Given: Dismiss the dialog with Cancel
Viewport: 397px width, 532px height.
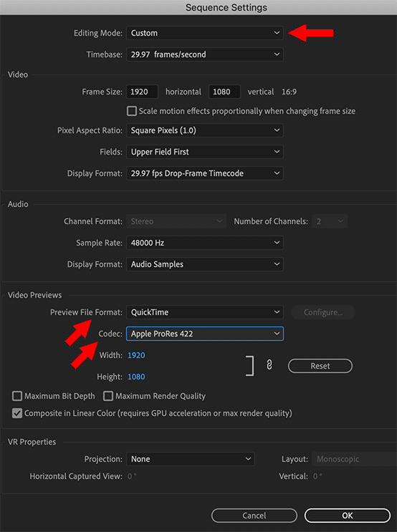Looking at the screenshot, I should point(254,516).
